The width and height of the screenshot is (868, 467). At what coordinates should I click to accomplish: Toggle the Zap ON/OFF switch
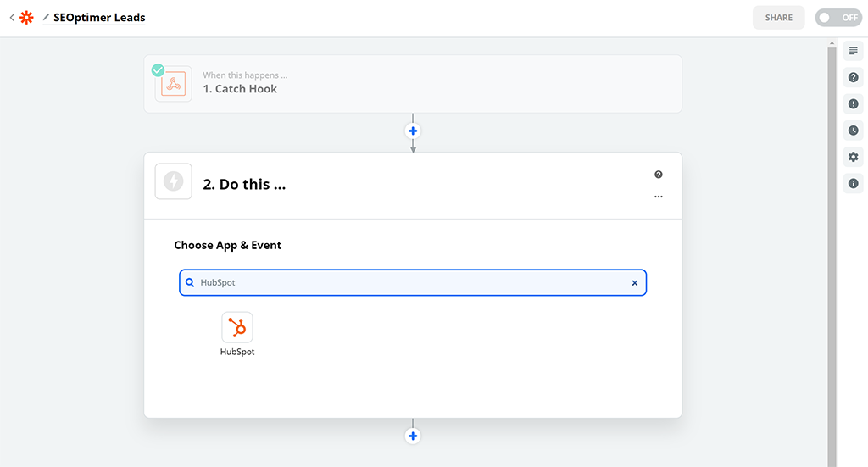(837, 18)
